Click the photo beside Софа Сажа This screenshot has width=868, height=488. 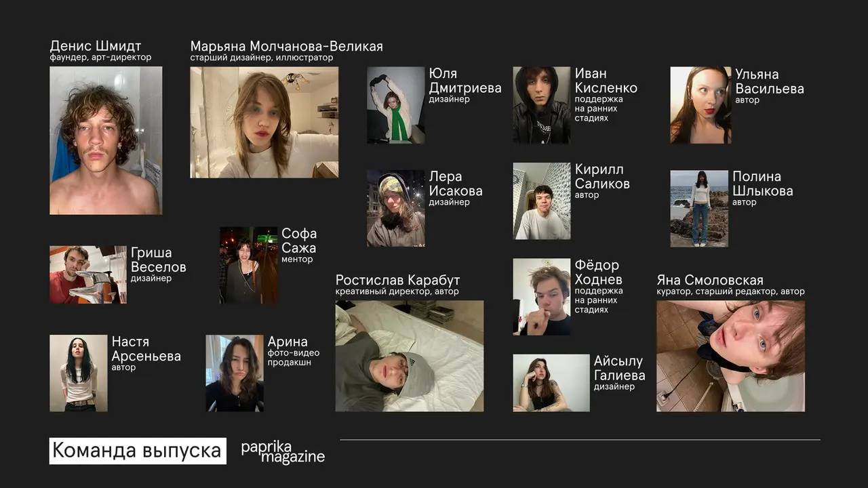[x=248, y=265]
